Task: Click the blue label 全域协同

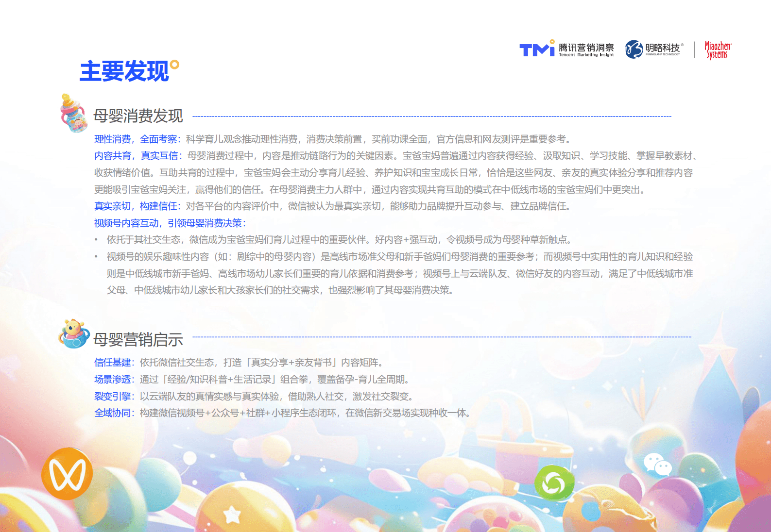Action: point(113,413)
